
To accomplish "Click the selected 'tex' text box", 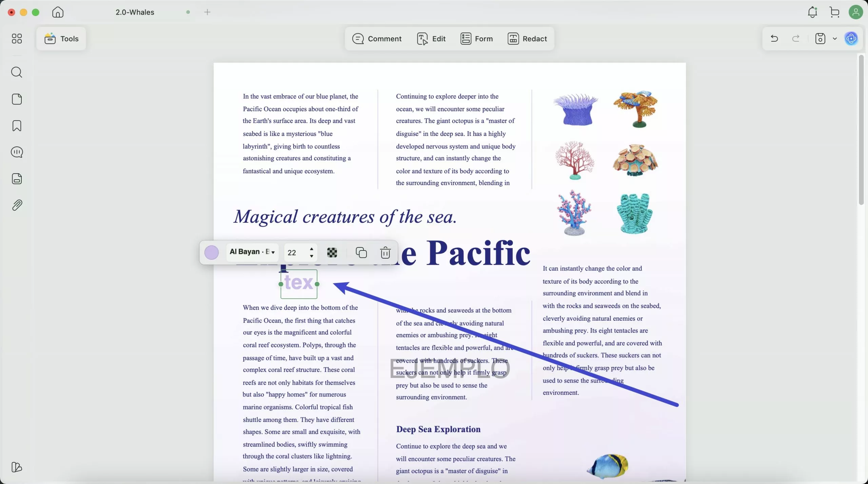I will click(x=299, y=284).
